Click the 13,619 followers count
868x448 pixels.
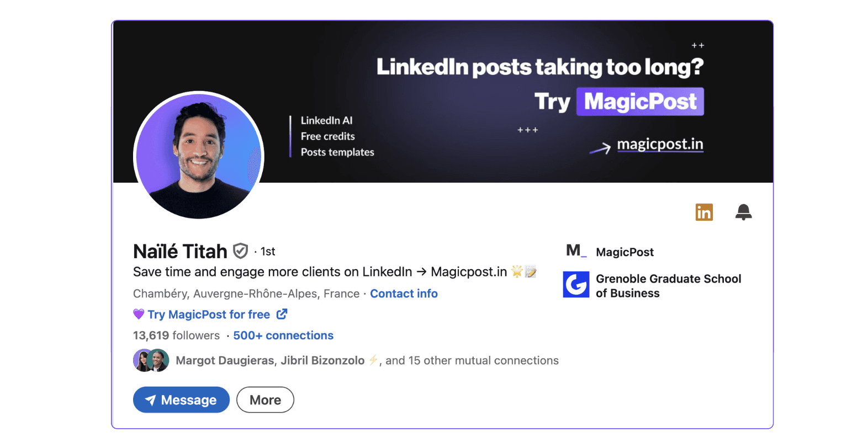176,335
